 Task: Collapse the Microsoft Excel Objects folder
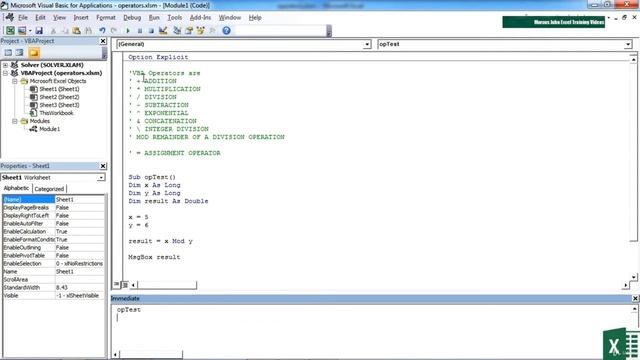click(x=15, y=81)
